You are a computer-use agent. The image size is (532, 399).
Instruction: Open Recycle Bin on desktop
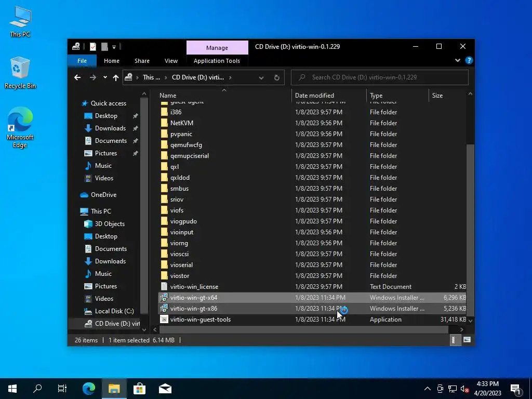click(20, 73)
